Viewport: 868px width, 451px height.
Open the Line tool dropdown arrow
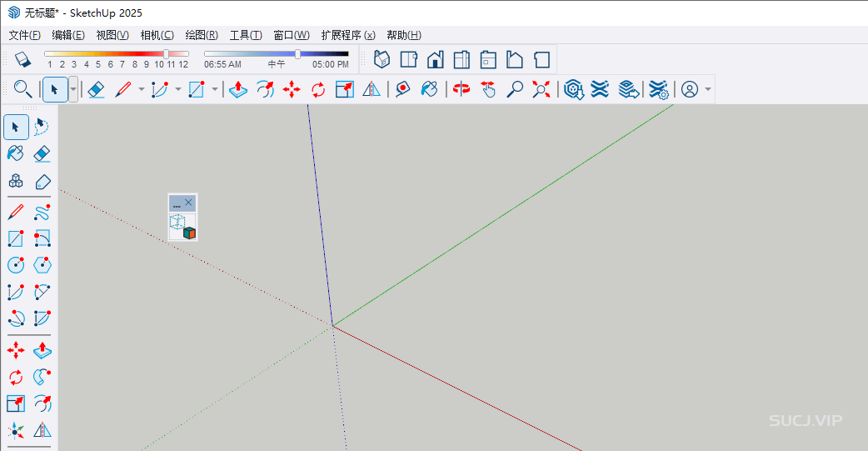[x=141, y=89]
